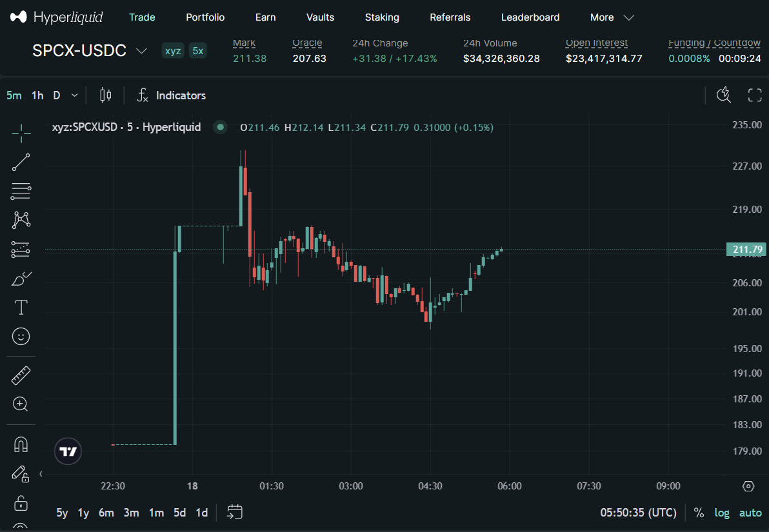769x532 pixels.
Task: Activate the zoom in tool
Action: (x=21, y=404)
